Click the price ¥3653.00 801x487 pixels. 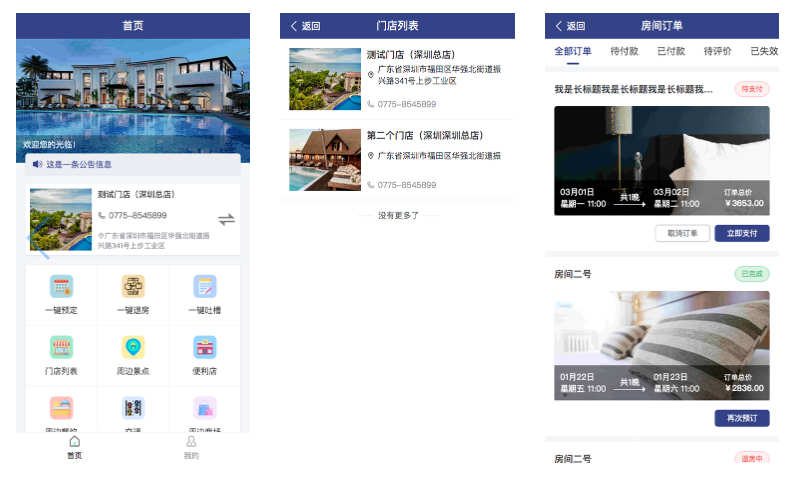(744, 203)
